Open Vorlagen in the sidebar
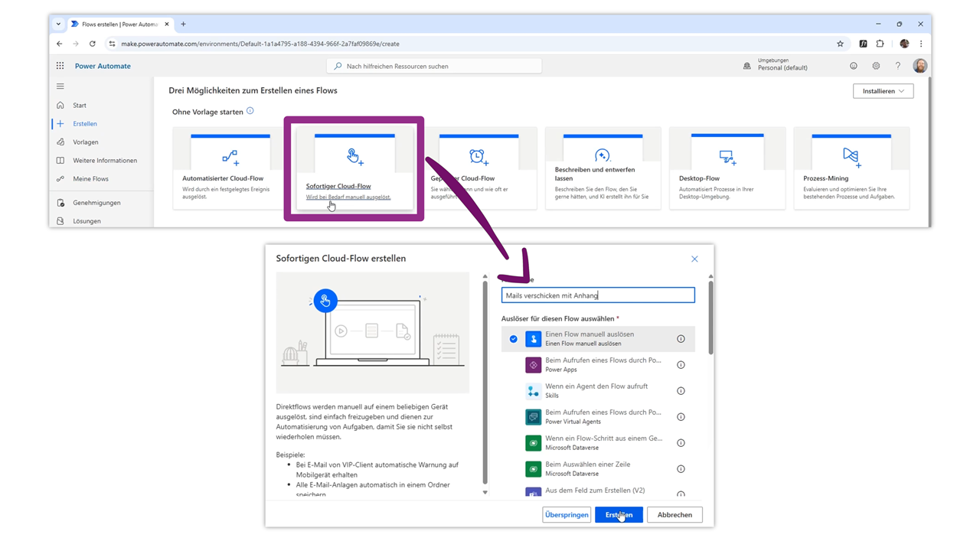The image size is (980, 551). click(86, 142)
